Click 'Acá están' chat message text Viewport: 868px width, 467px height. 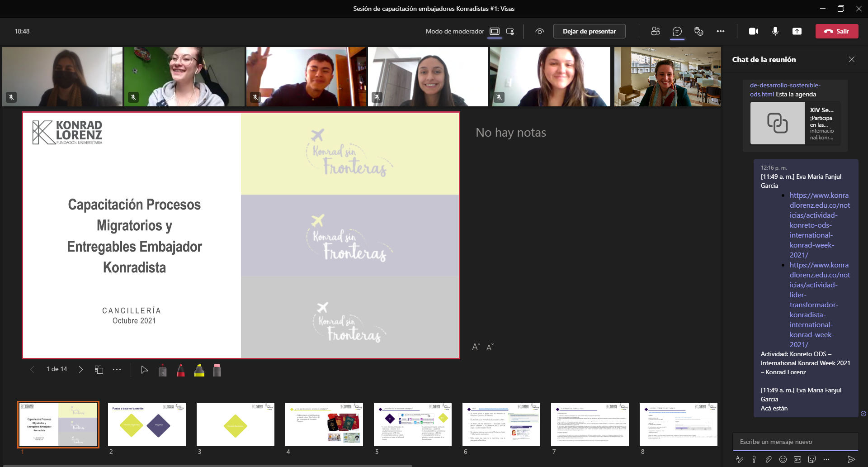click(774, 408)
